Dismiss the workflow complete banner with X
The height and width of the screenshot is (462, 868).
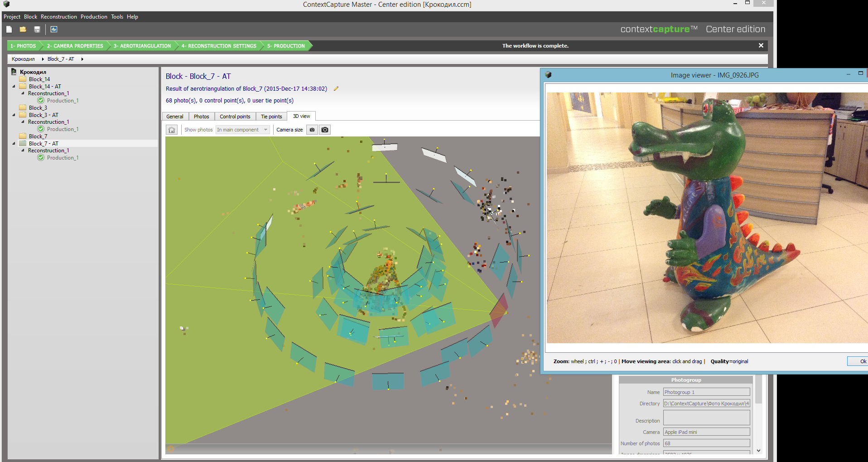point(761,45)
